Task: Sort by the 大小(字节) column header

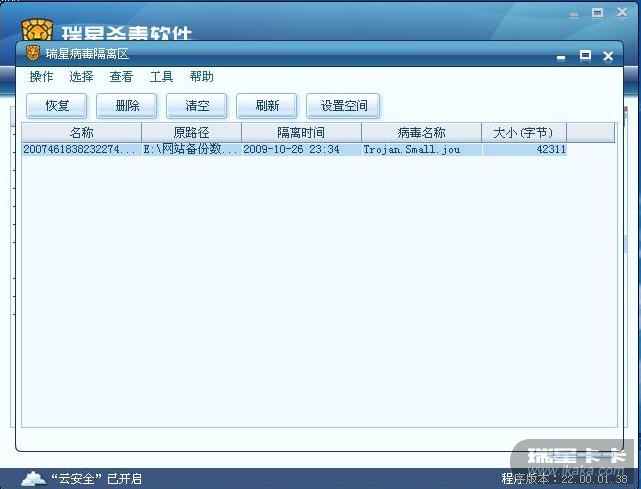Action: (x=524, y=132)
